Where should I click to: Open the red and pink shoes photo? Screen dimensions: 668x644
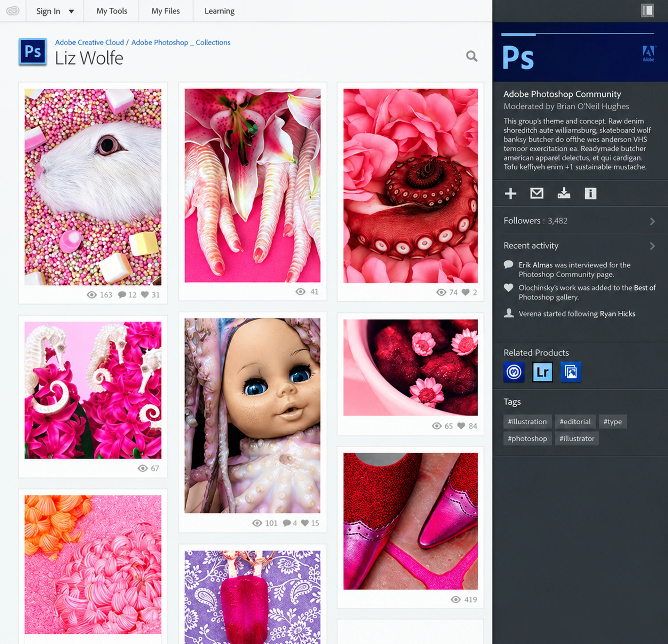pos(411,521)
